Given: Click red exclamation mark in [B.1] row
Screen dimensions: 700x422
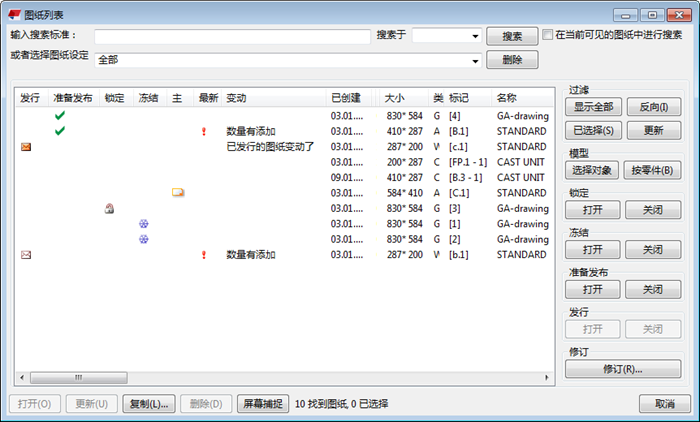Looking at the screenshot, I should pyautogui.click(x=204, y=131).
